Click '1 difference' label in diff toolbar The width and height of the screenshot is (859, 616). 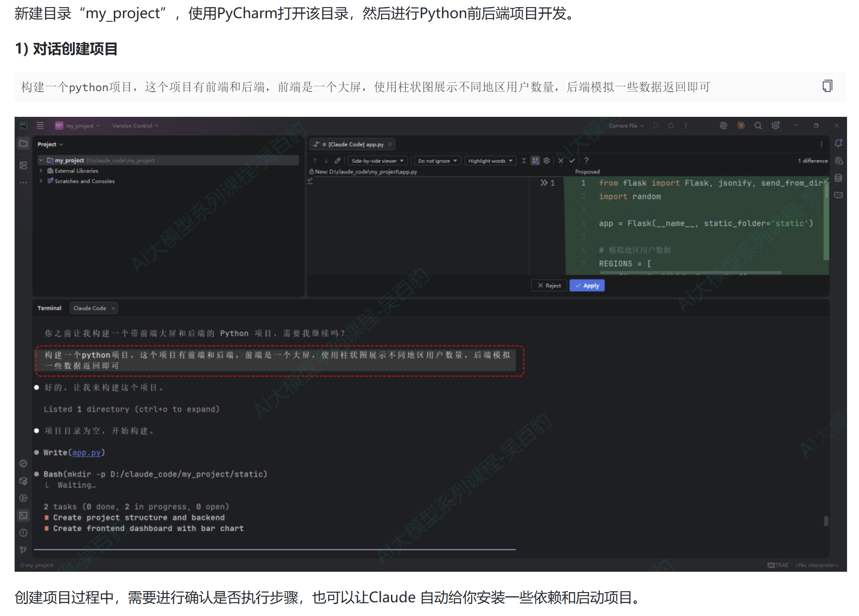(x=813, y=161)
